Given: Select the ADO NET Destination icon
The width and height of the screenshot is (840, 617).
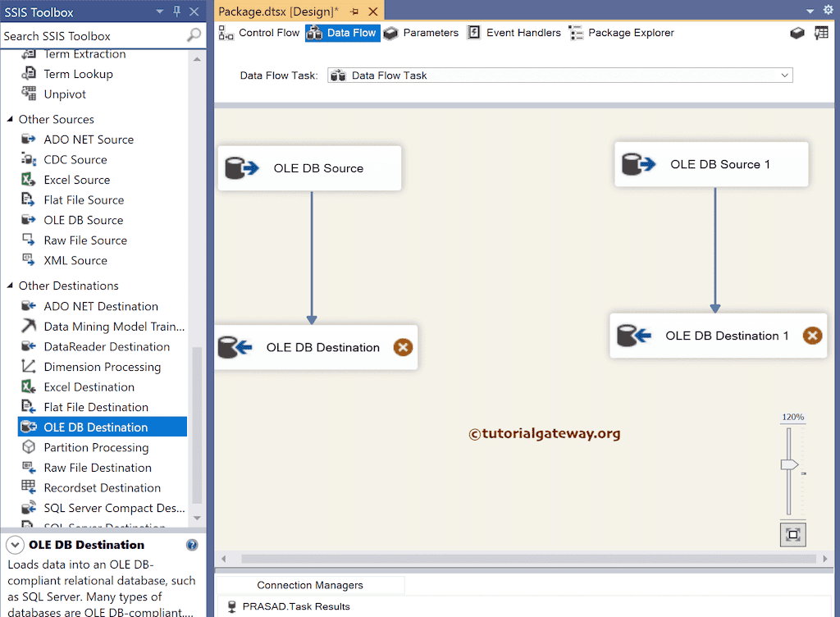Looking at the screenshot, I should click(x=29, y=306).
